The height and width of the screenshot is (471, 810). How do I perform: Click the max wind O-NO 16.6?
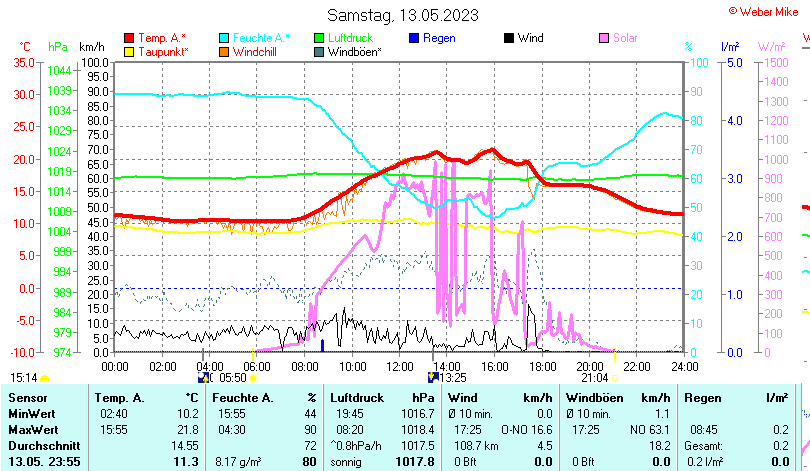(527, 430)
